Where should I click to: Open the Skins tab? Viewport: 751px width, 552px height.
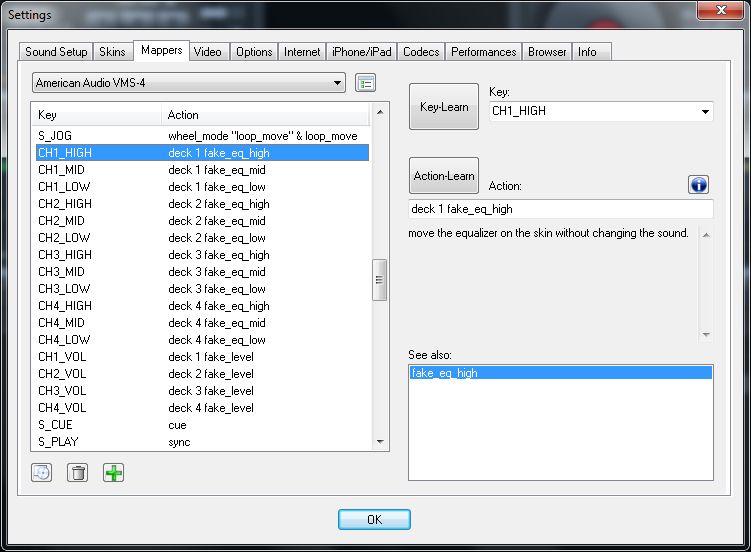pos(113,52)
